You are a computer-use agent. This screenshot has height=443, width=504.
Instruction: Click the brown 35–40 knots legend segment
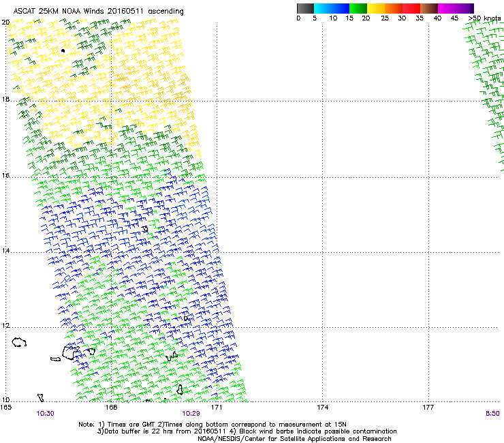pos(429,8)
